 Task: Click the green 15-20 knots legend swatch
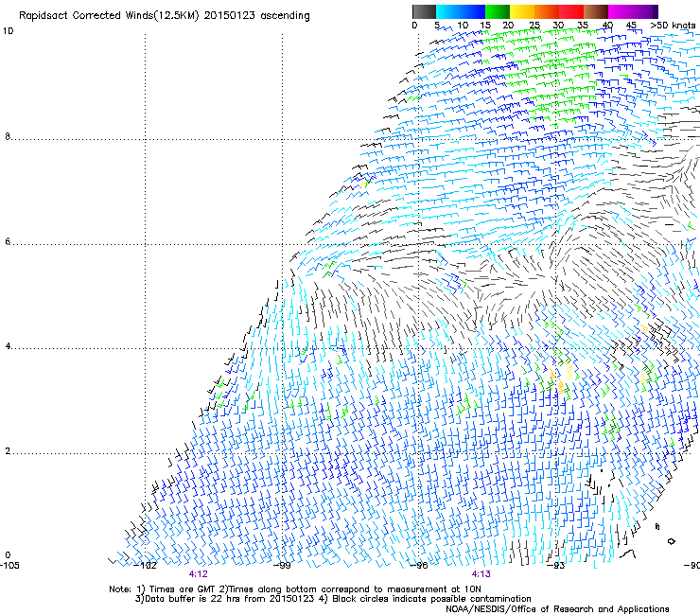[498, 11]
